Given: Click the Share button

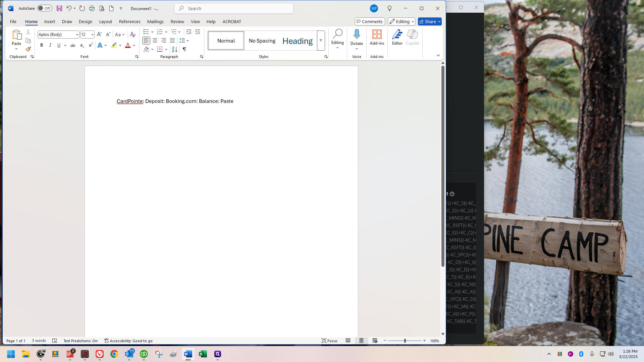Looking at the screenshot, I should coord(428,21).
